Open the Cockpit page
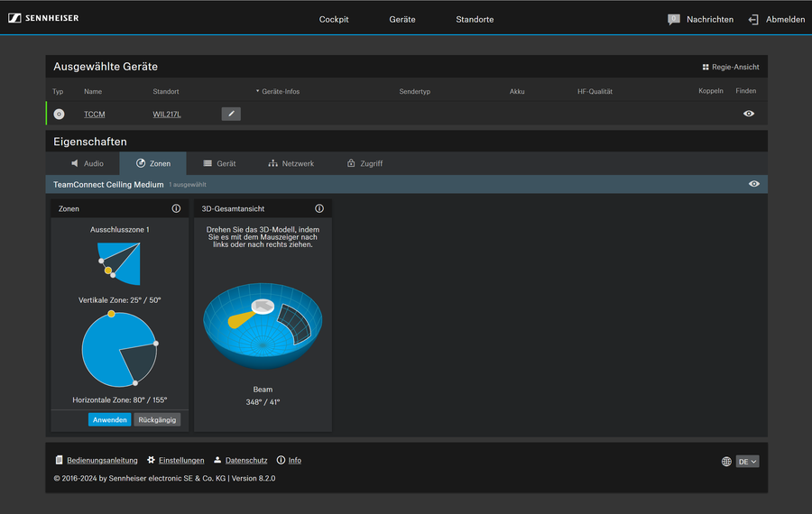812x514 pixels. tap(334, 19)
